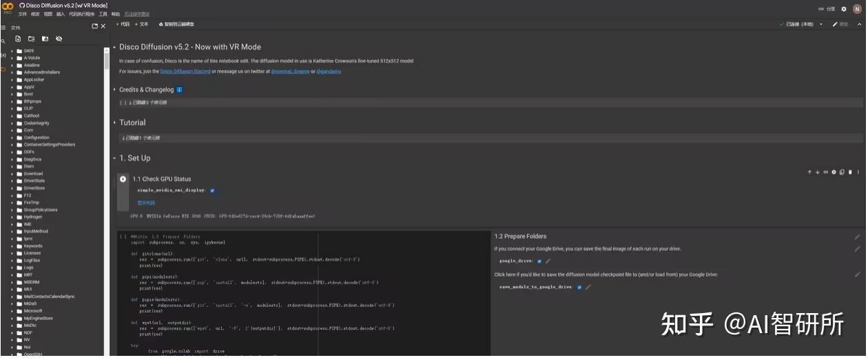Open Files panel in new tab icon
The image size is (868, 360).
[94, 26]
